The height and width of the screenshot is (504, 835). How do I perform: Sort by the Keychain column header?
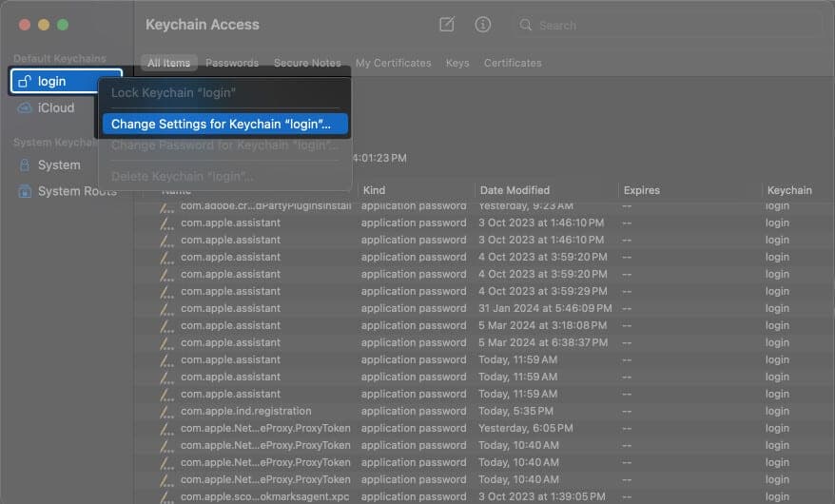[789, 190]
